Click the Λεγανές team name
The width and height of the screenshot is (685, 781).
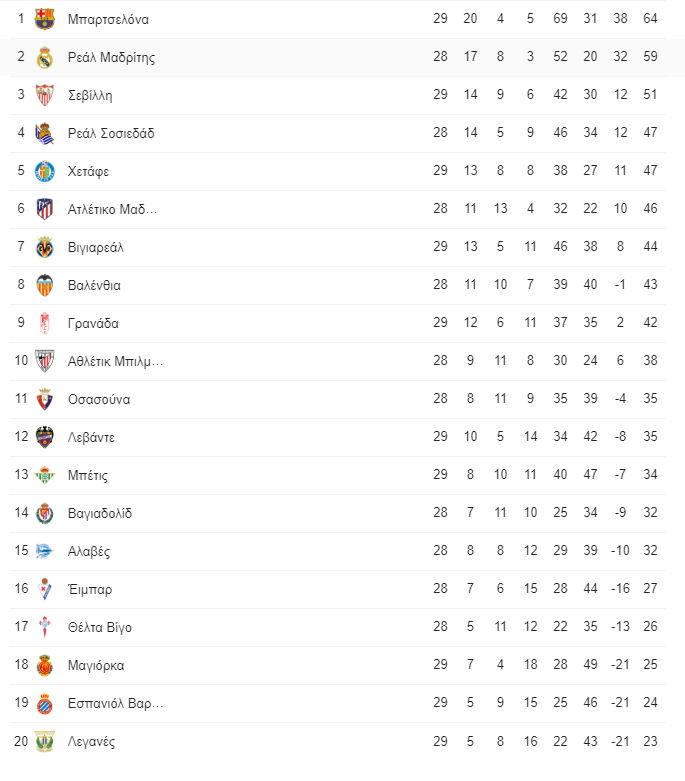[91, 741]
